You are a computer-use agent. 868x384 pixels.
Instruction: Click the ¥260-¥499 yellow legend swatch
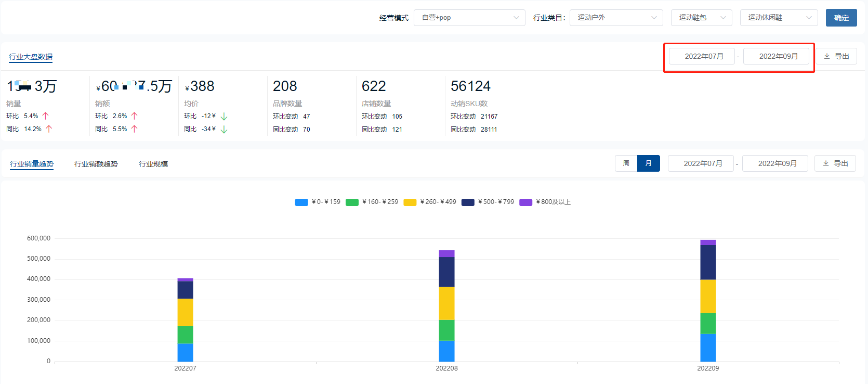pos(410,202)
